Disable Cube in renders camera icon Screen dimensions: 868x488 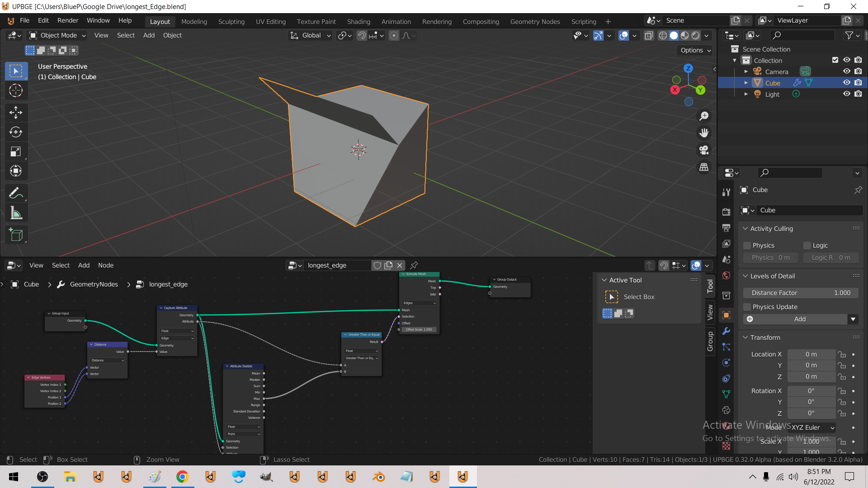click(858, 83)
